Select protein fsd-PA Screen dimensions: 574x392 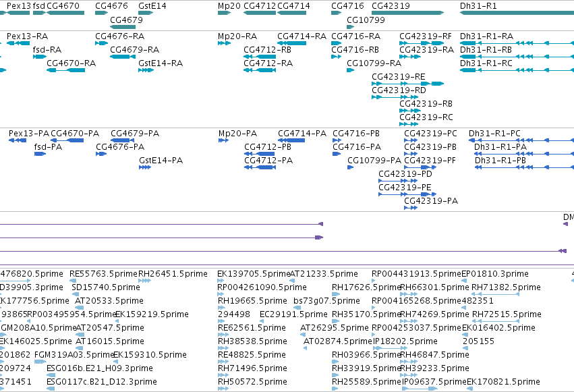click(x=49, y=147)
